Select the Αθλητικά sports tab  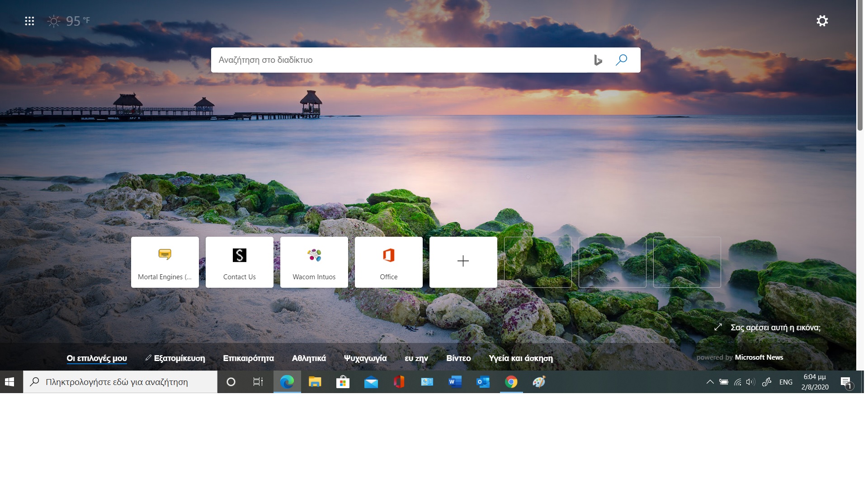coord(309,358)
